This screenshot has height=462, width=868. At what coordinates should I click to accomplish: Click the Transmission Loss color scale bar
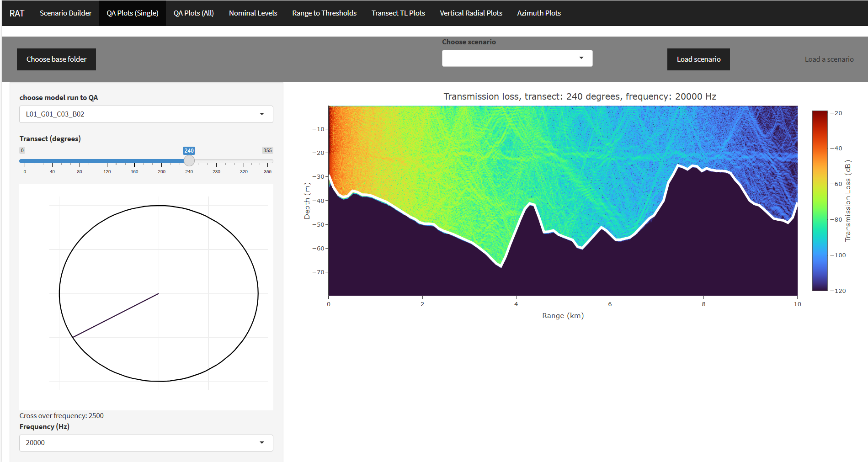[820, 201]
